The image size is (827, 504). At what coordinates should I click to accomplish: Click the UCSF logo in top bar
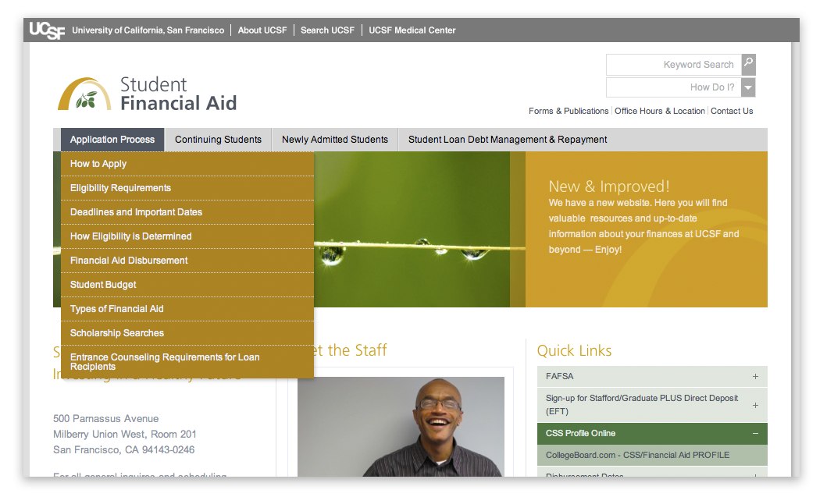point(47,30)
